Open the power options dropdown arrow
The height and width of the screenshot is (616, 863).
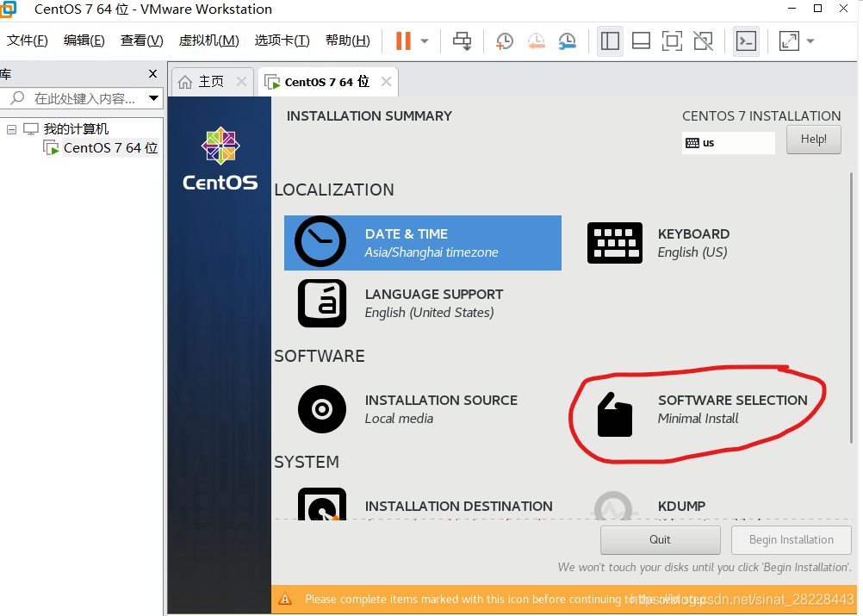tap(425, 40)
